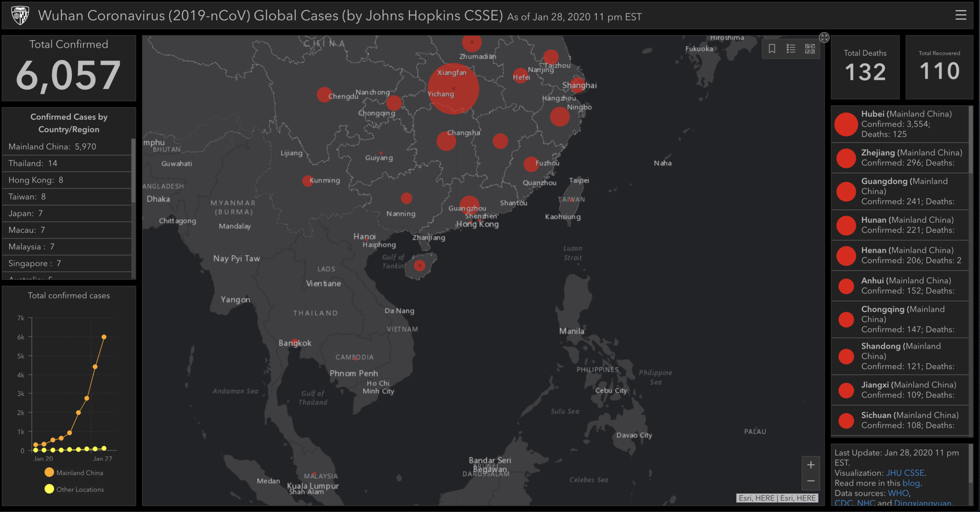
Task: Open the WHO data source link
Action: click(x=898, y=493)
